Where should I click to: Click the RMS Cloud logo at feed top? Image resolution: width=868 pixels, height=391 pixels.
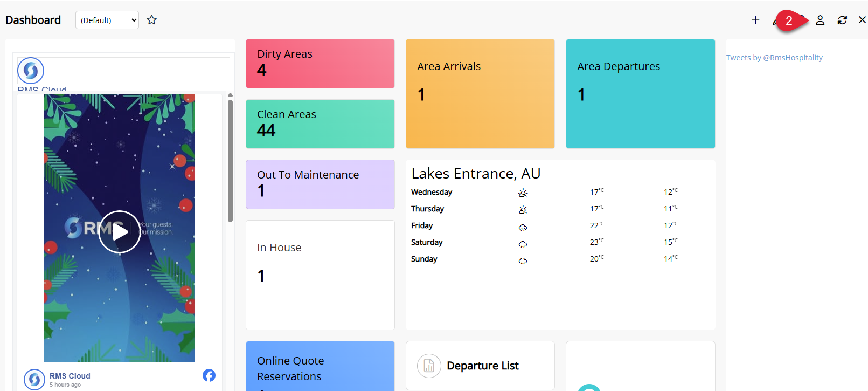[x=31, y=71]
